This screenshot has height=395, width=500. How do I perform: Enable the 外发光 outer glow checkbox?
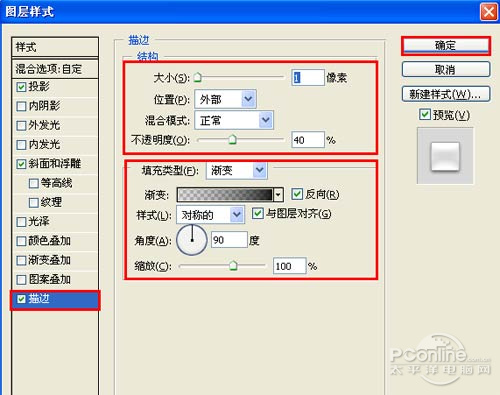[x=21, y=126]
